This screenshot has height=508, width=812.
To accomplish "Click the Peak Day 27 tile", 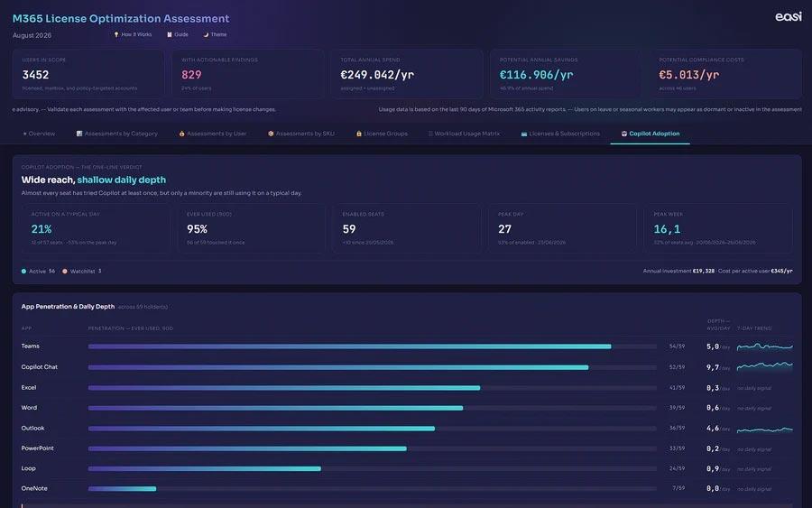I will [563, 228].
